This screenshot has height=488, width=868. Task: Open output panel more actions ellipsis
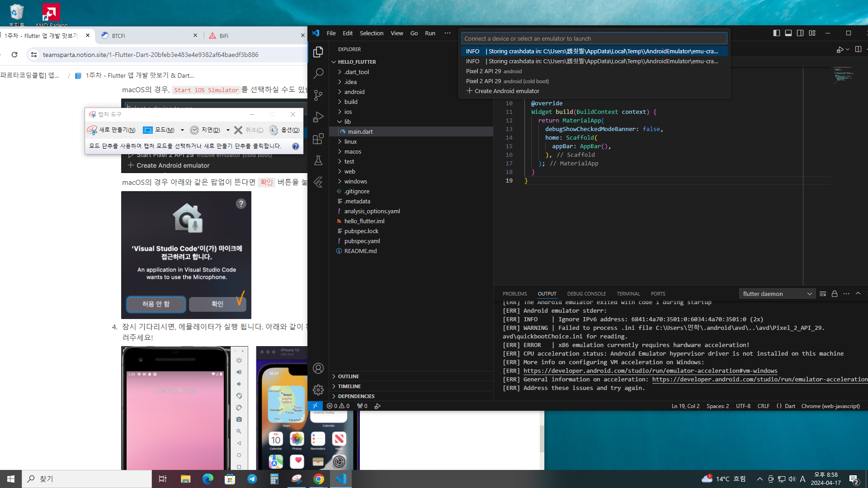pyautogui.click(x=846, y=294)
